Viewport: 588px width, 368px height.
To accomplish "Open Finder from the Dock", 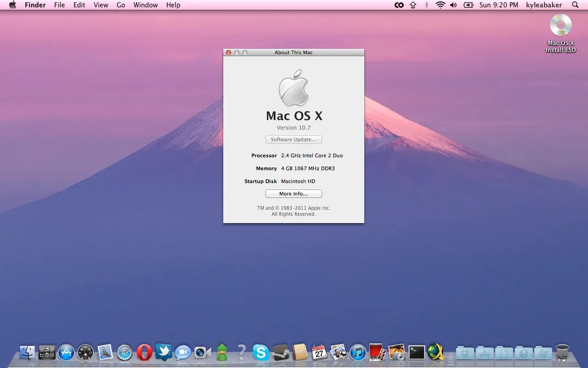I will tap(27, 352).
